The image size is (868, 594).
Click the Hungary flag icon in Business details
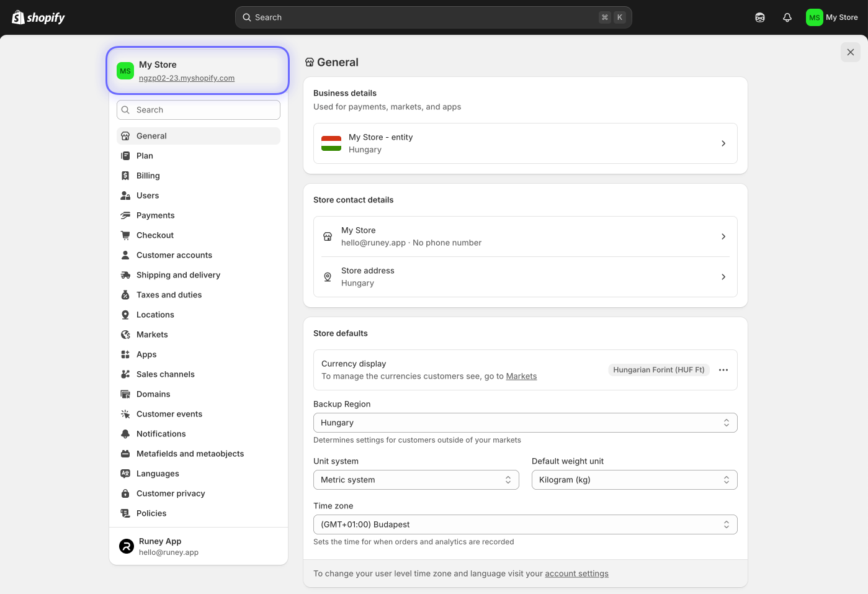click(x=331, y=143)
